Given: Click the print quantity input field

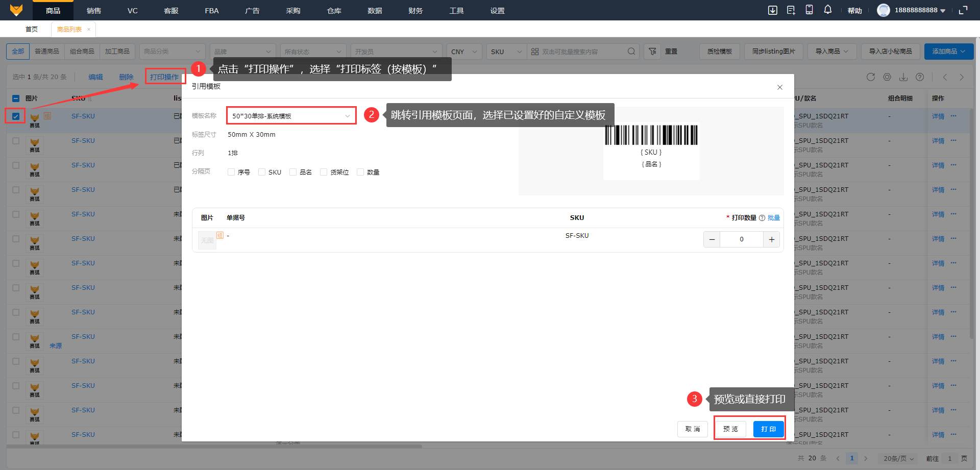Looking at the screenshot, I should coord(742,239).
